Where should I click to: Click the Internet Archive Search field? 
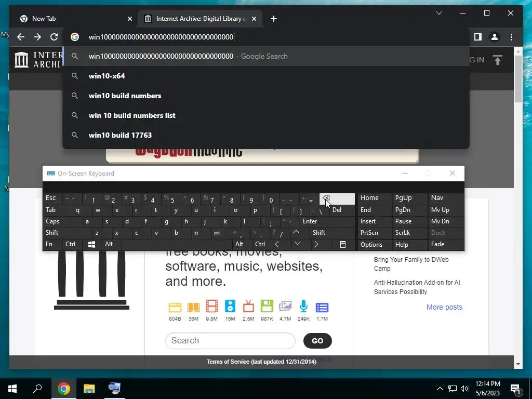(230, 341)
